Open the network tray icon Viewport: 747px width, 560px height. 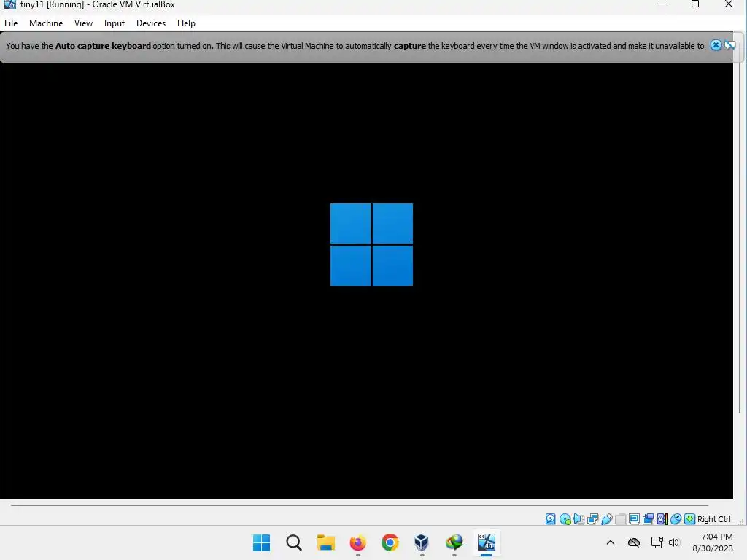tap(657, 542)
